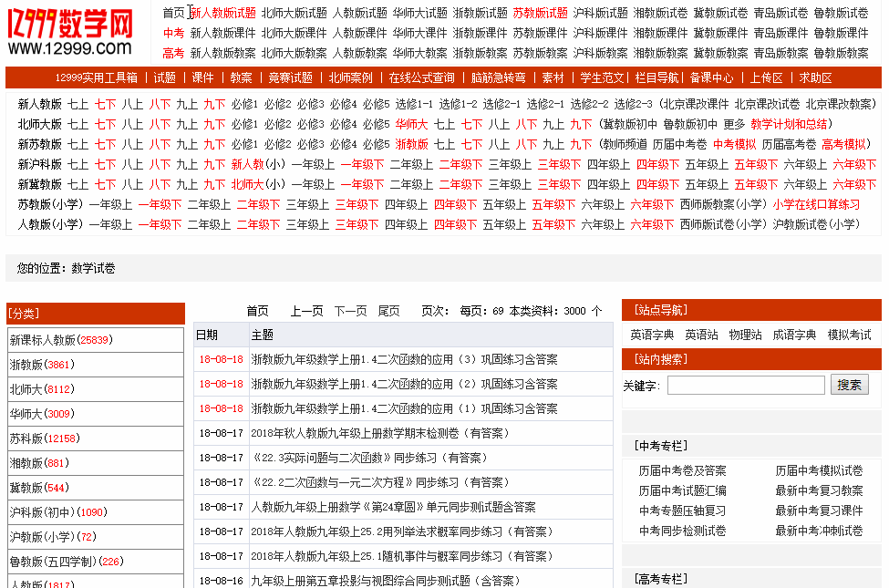The image size is (889, 588).
Task: Open 九年级上册第五章投影与视图 entry
Action: click(385, 581)
